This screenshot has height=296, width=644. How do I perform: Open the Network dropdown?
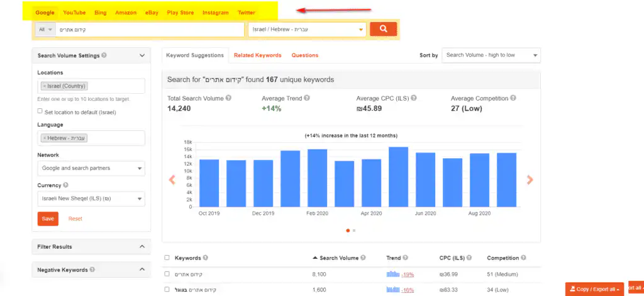[91, 168]
